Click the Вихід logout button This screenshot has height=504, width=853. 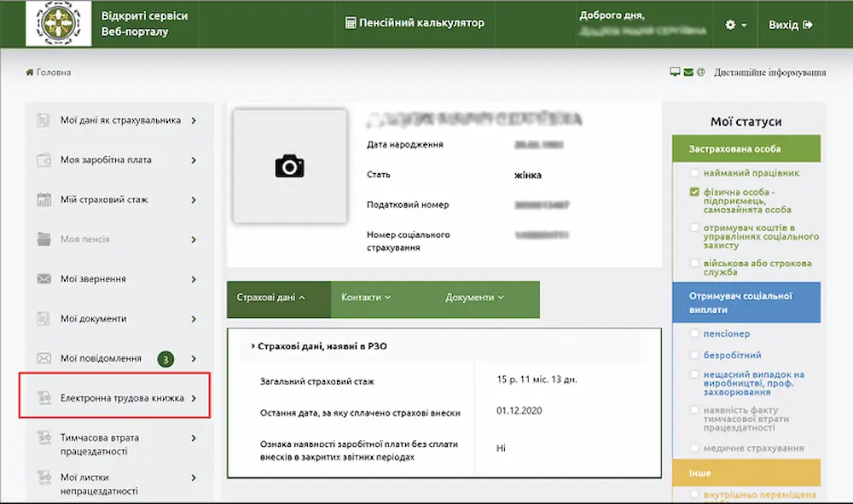click(x=790, y=25)
